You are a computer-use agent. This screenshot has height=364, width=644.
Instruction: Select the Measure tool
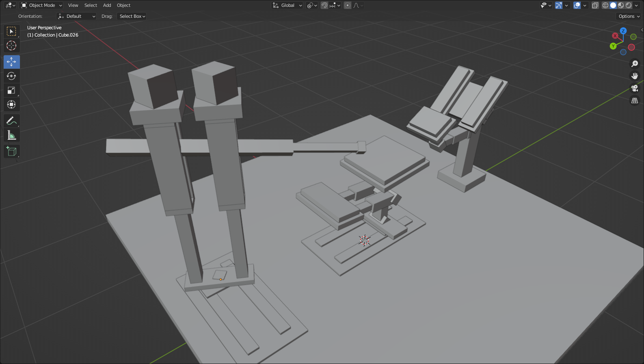[x=11, y=135]
